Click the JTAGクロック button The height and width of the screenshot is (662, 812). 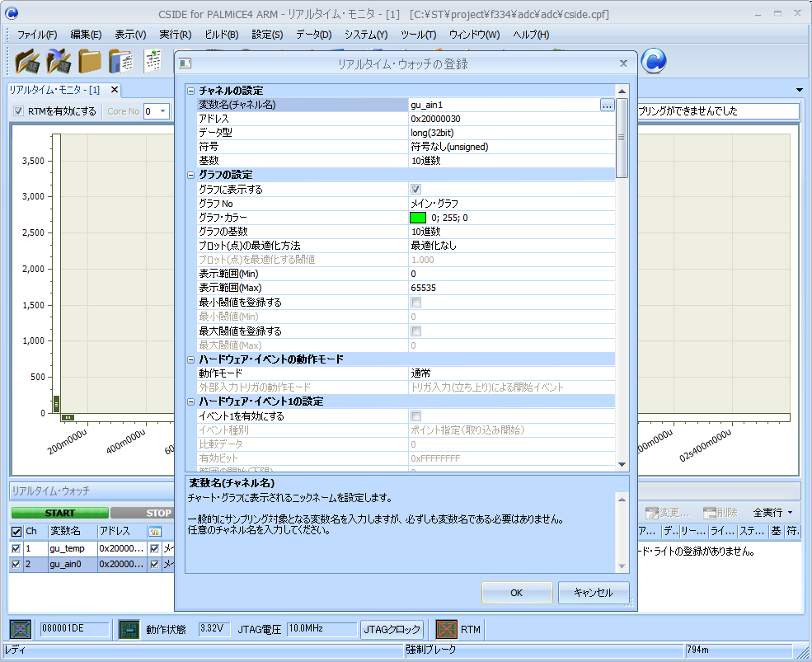click(392, 630)
